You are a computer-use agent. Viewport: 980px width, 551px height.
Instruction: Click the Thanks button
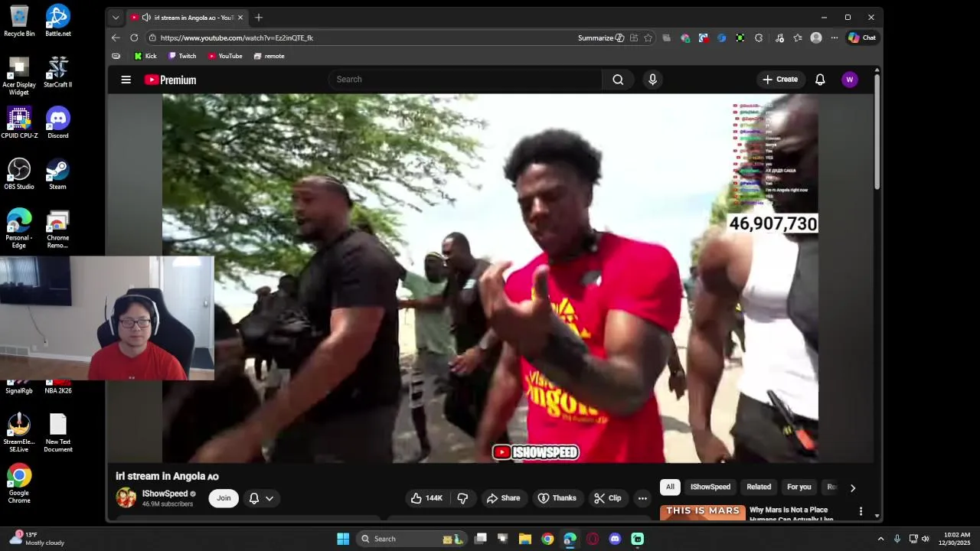557,498
